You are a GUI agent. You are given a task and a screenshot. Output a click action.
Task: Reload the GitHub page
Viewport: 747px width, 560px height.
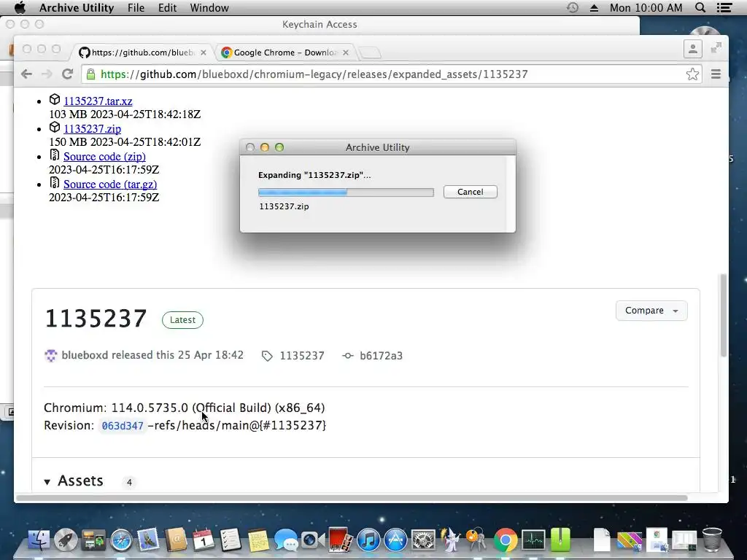coord(67,74)
